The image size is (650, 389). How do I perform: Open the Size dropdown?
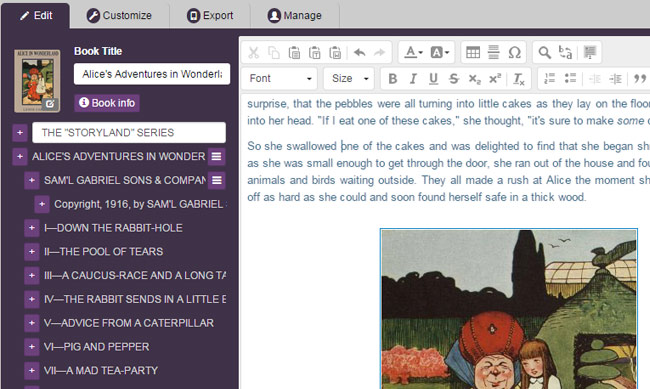pyautogui.click(x=349, y=78)
